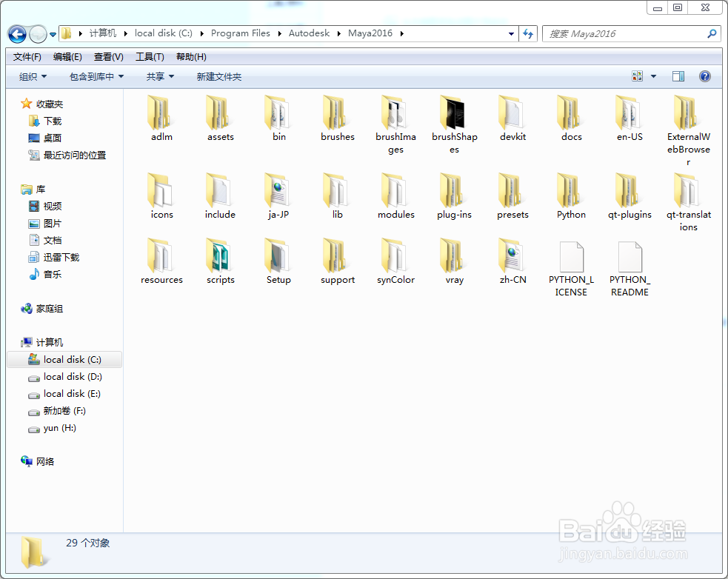Select the presets folder
728x579 pixels.
[x=512, y=196]
